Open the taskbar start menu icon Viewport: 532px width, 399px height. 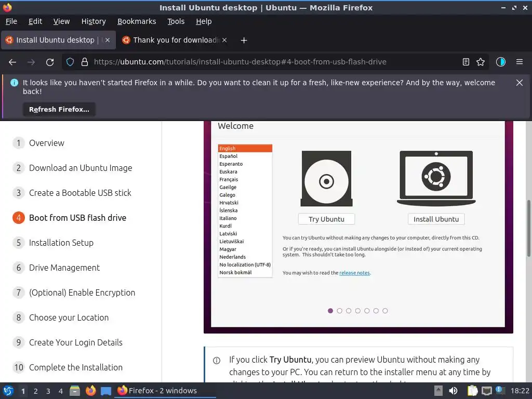pyautogui.click(x=8, y=391)
